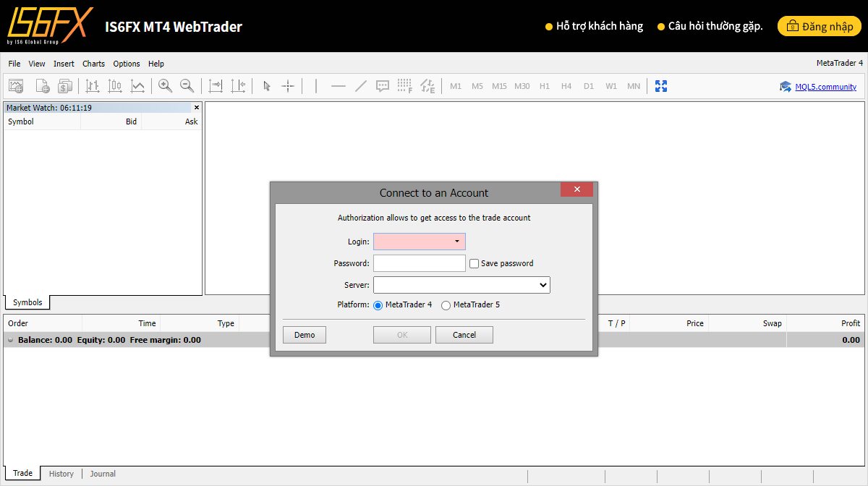Screen dimensions: 868x486
Task: Open the MQL5.community link
Action: point(825,87)
